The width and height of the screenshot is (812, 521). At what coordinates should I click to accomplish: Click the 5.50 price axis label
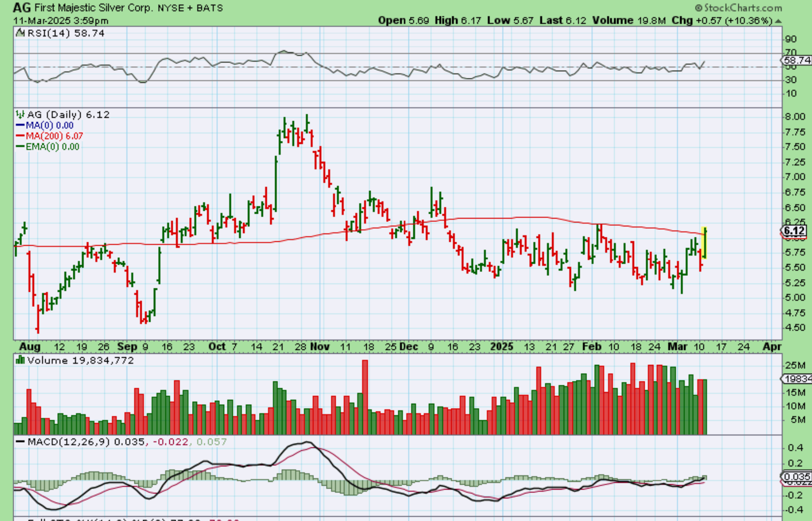click(x=795, y=268)
